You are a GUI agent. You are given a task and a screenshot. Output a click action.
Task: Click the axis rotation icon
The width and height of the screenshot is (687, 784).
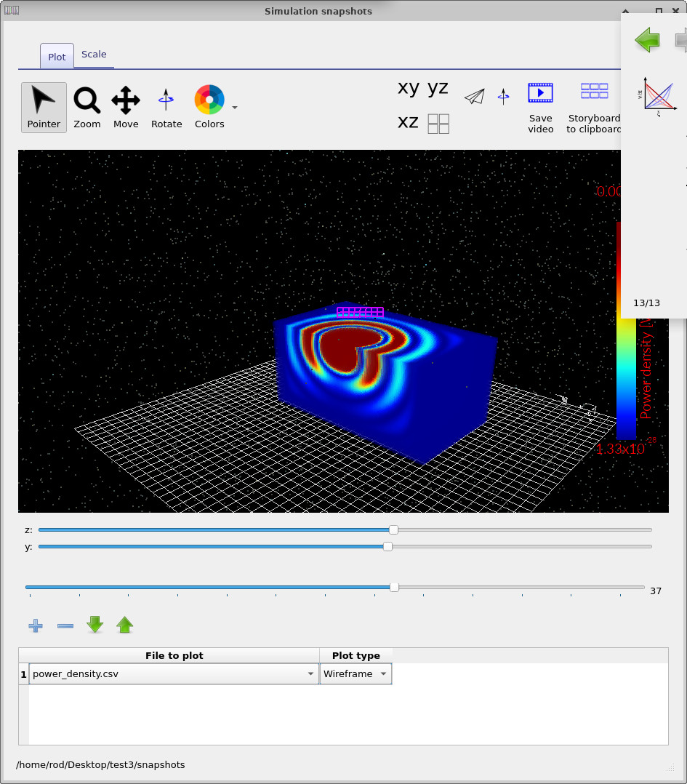503,96
